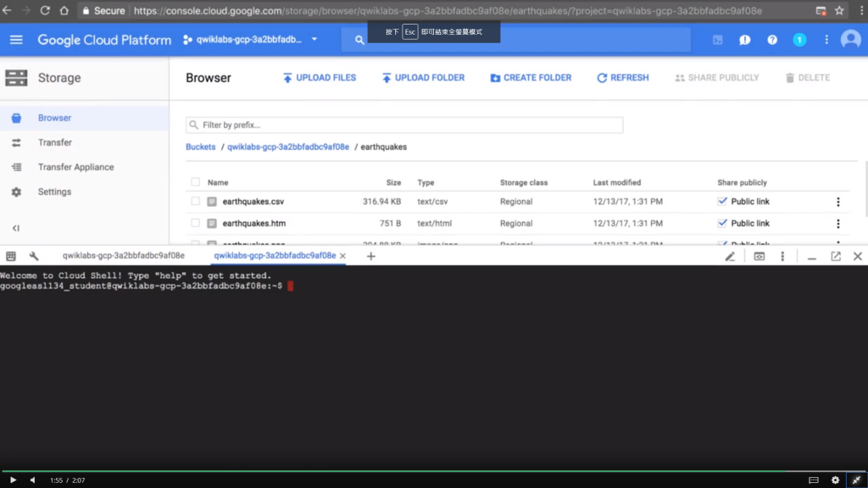Screen dimensions: 868x488
Task: Seek on the video progress bar
Action: coord(434,471)
